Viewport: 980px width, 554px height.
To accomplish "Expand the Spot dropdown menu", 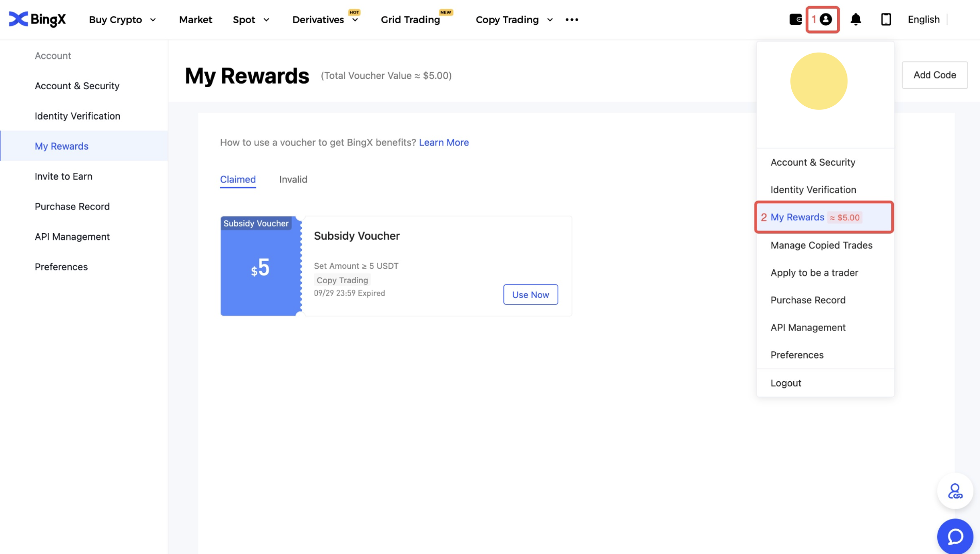I will coord(251,20).
